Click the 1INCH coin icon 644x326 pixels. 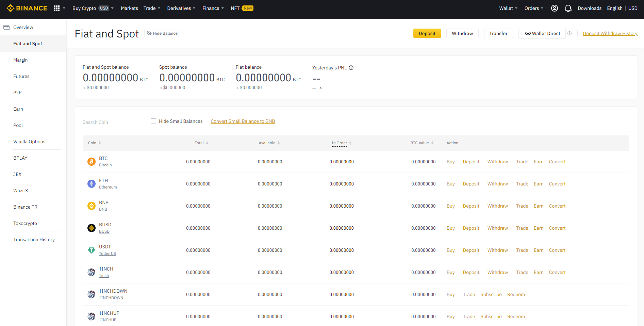click(92, 272)
